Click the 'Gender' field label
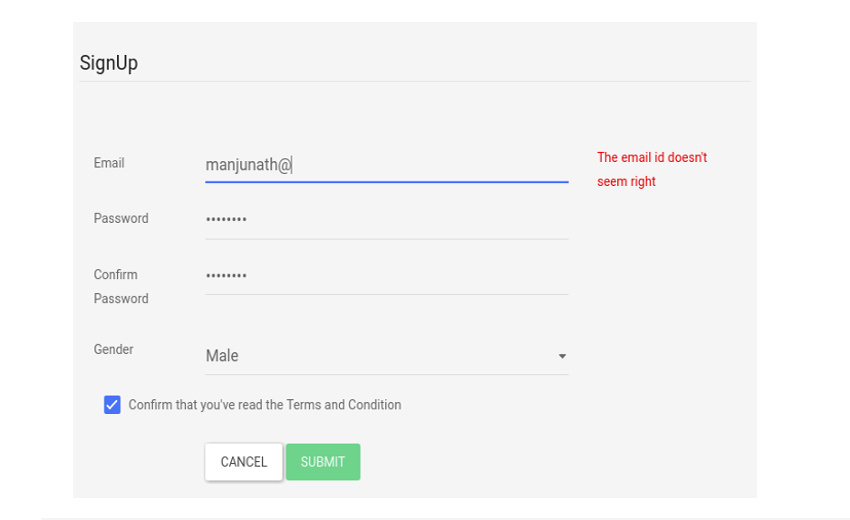Screen dimensions: 850x520 pos(114,350)
